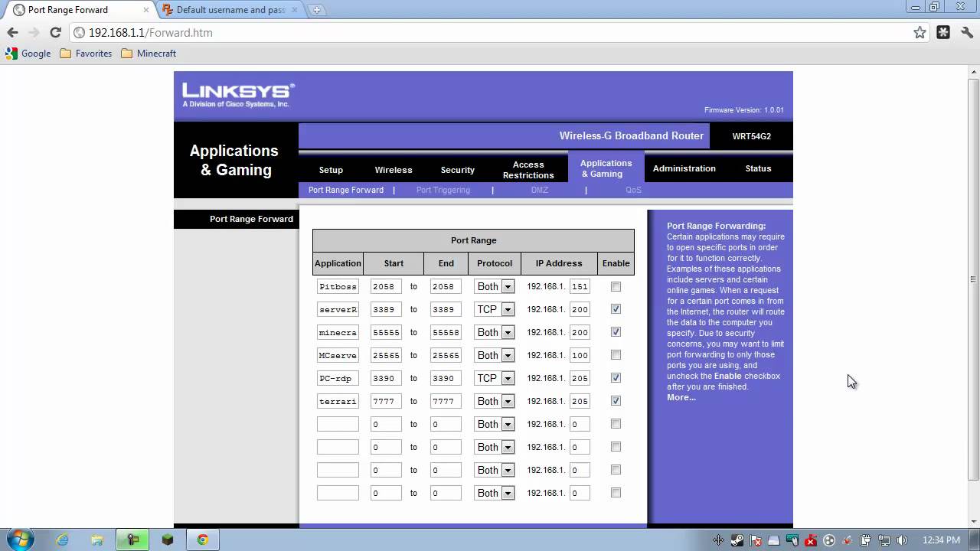980x551 pixels.
Task: Open the Administration tab
Action: coord(684,168)
